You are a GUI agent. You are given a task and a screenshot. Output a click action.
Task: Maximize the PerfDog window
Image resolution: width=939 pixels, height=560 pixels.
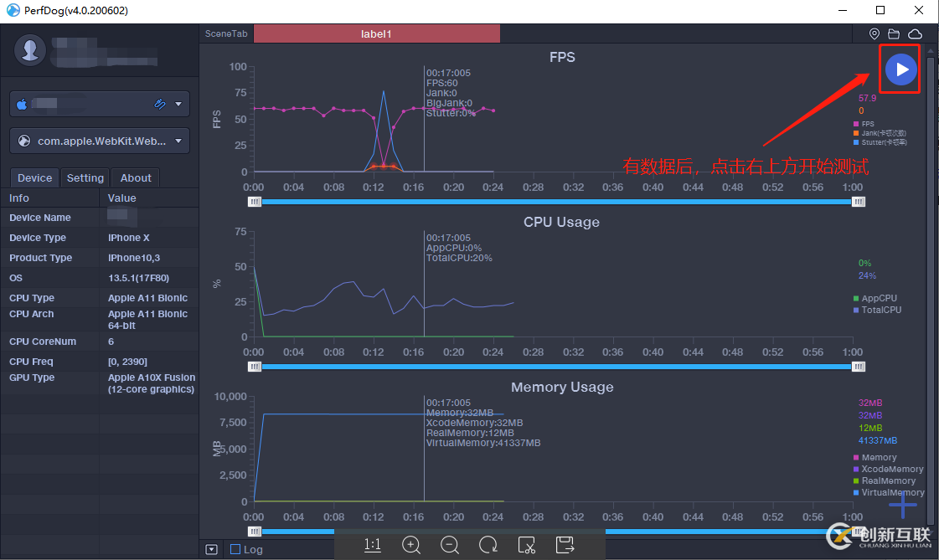[x=880, y=10]
